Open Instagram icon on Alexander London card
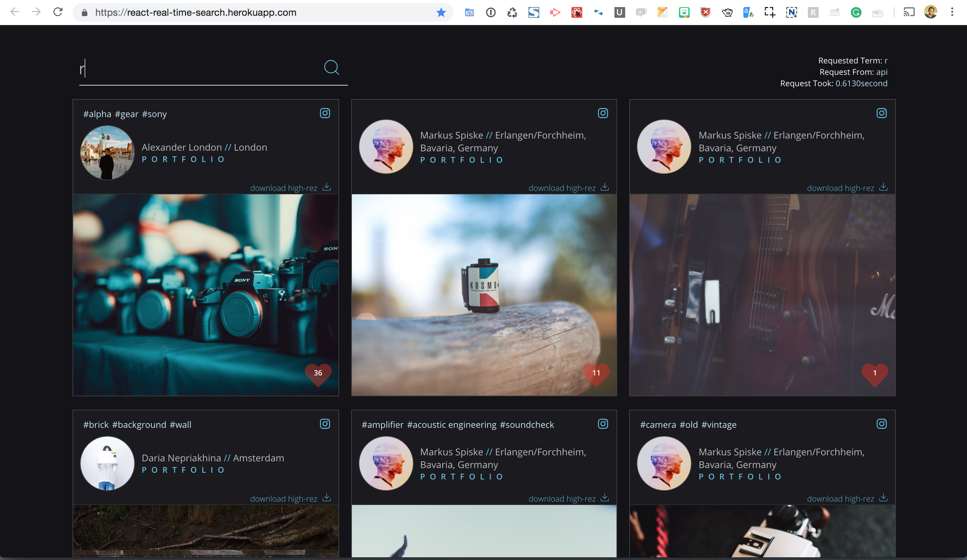The height and width of the screenshot is (560, 967). (x=325, y=113)
